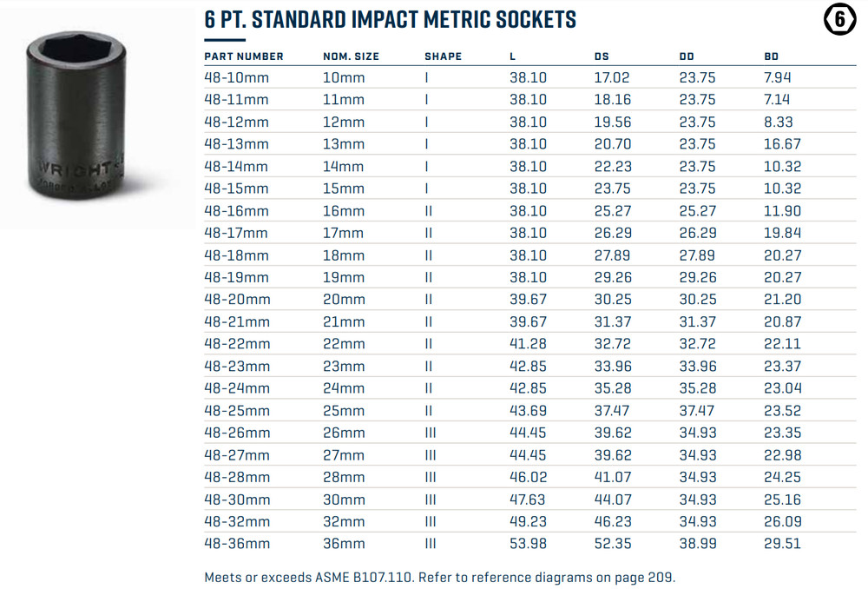Select part number 48-13mm
Screen dimensions: 868x589
click(x=236, y=144)
